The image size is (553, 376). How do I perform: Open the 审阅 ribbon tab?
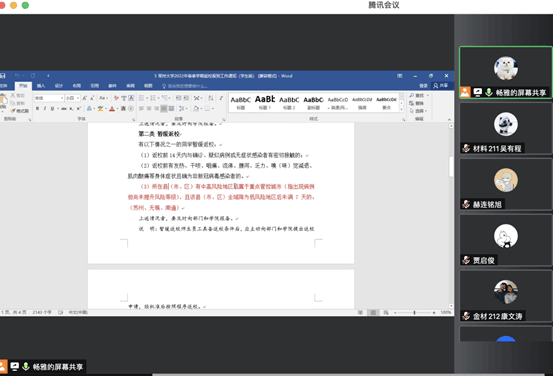[x=130, y=86]
